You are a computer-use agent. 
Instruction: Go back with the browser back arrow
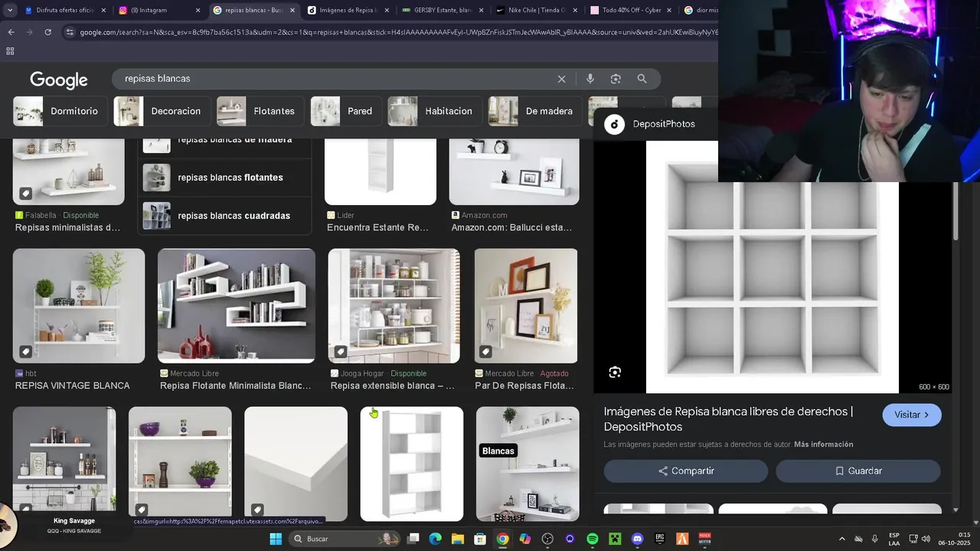[11, 32]
